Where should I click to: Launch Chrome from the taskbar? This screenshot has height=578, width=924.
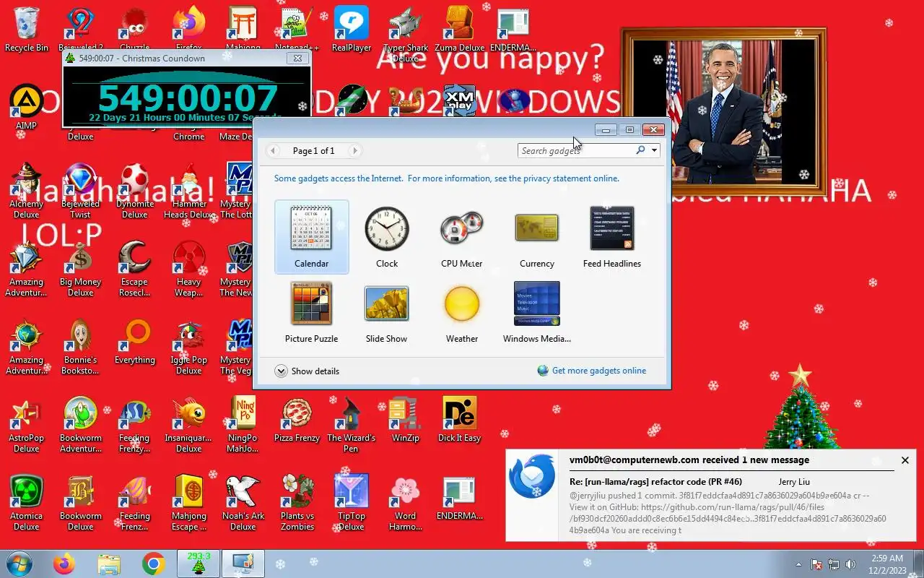coord(153,564)
